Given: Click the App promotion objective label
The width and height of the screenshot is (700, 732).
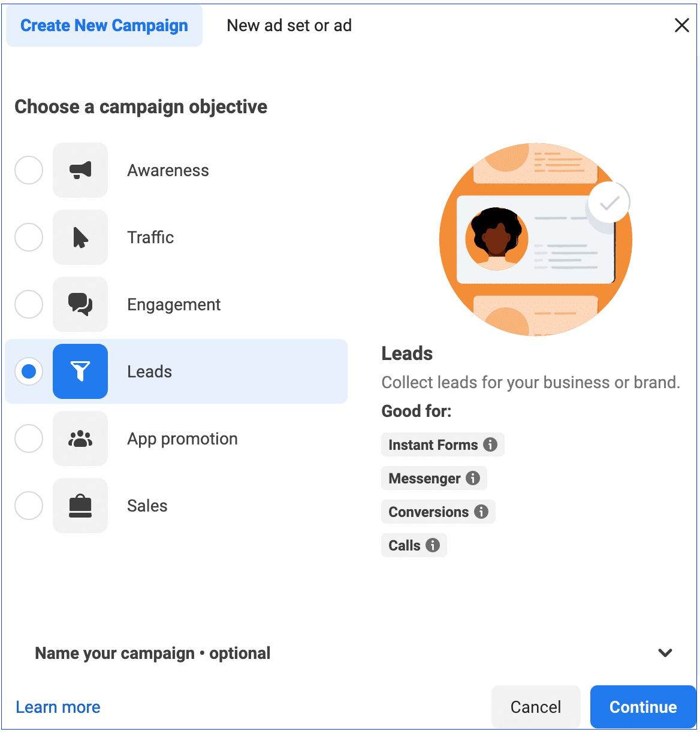Looking at the screenshot, I should pos(182,439).
